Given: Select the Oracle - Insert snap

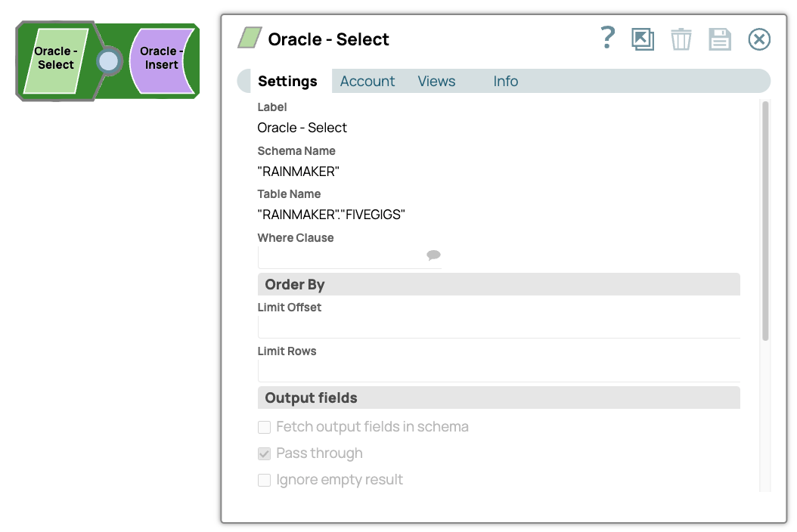Looking at the screenshot, I should click(x=162, y=59).
